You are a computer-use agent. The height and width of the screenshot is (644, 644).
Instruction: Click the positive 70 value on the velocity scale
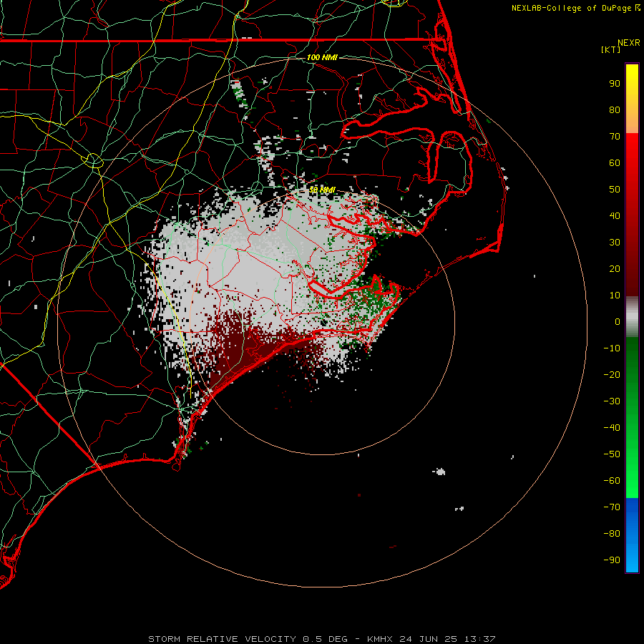coord(615,137)
